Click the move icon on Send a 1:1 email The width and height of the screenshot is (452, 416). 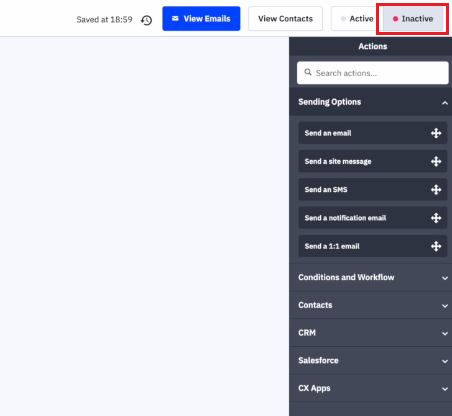[436, 246]
